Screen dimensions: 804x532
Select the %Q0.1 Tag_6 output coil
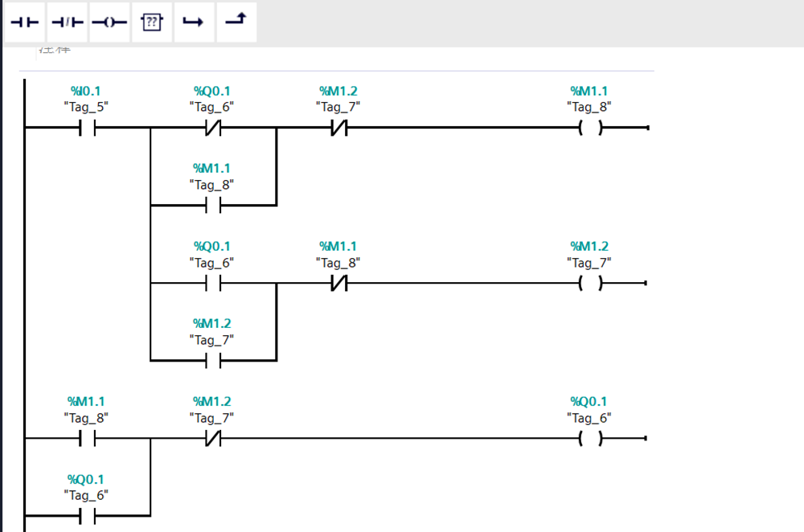pyautogui.click(x=590, y=438)
